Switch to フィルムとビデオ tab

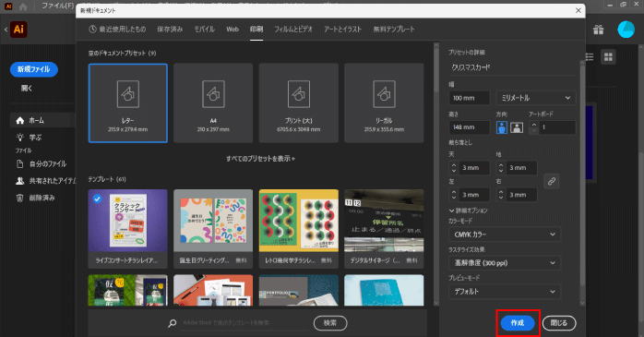[293, 30]
